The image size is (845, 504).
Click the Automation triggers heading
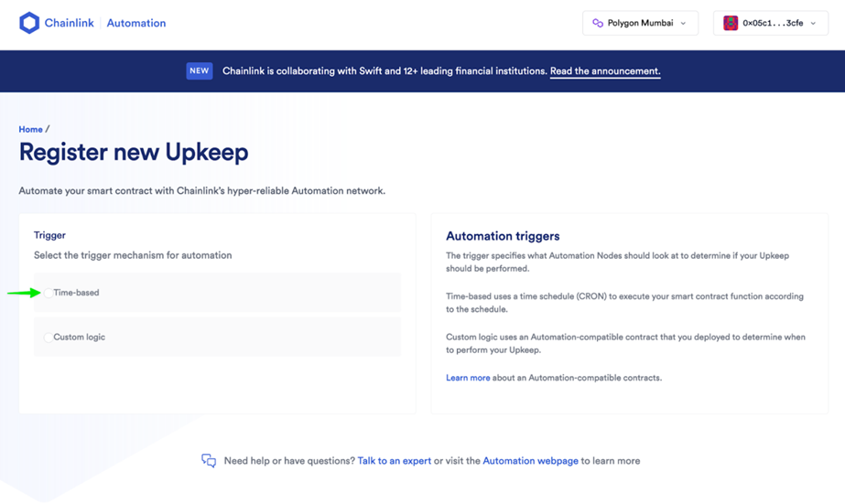[503, 236]
